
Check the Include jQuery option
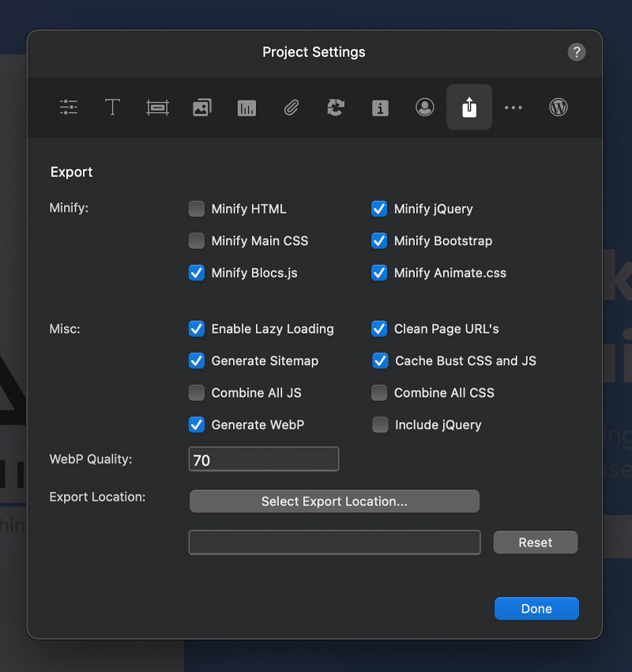[x=380, y=425]
